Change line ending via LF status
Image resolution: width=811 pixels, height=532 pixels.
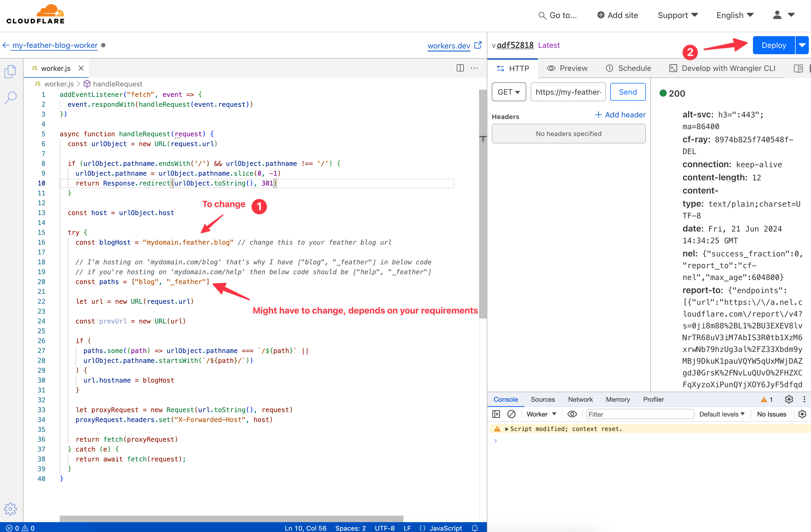coord(407,528)
